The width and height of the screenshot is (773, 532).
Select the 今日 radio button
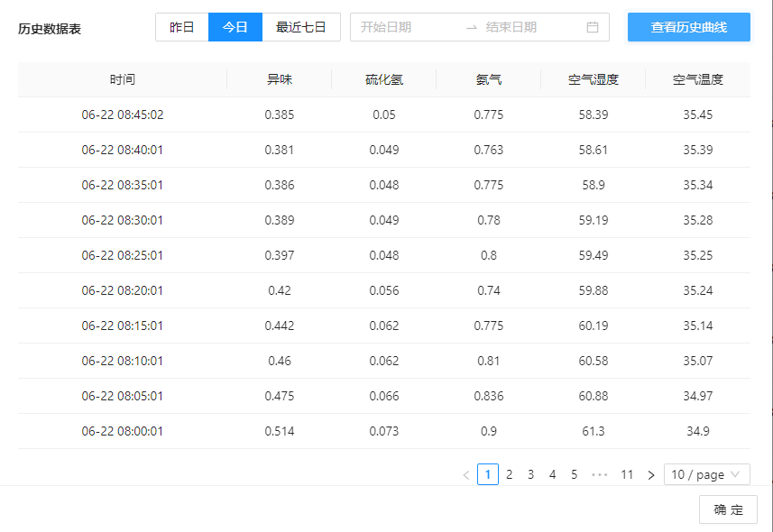coord(235,27)
